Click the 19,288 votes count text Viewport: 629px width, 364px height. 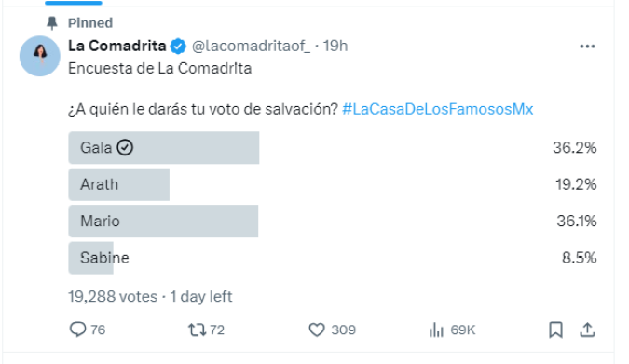pos(113,297)
